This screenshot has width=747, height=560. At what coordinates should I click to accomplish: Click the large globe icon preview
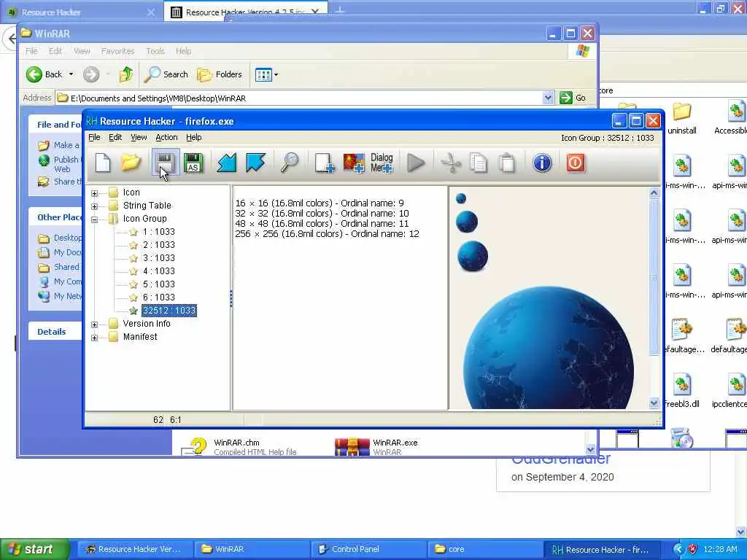coord(549,348)
